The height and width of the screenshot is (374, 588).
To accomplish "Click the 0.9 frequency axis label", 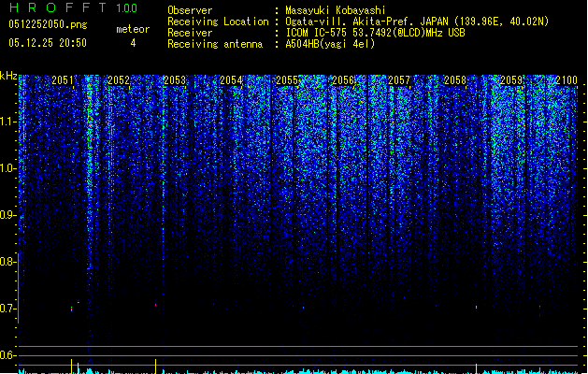I will (x=8, y=215).
